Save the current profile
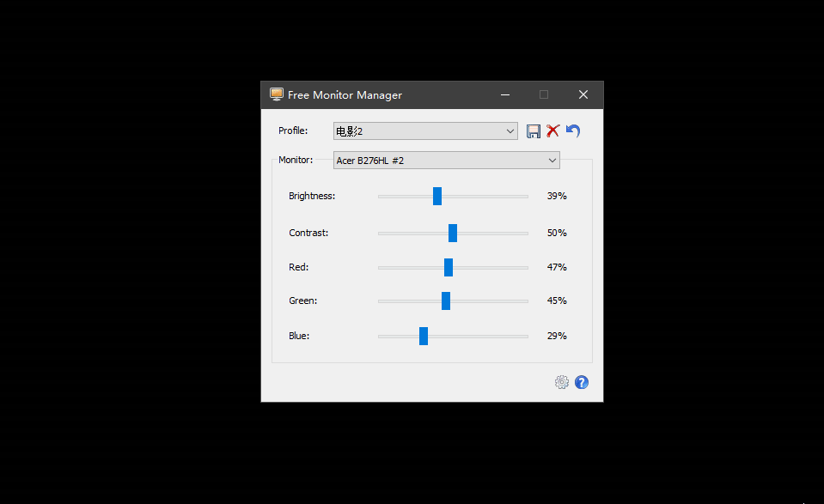 (533, 131)
